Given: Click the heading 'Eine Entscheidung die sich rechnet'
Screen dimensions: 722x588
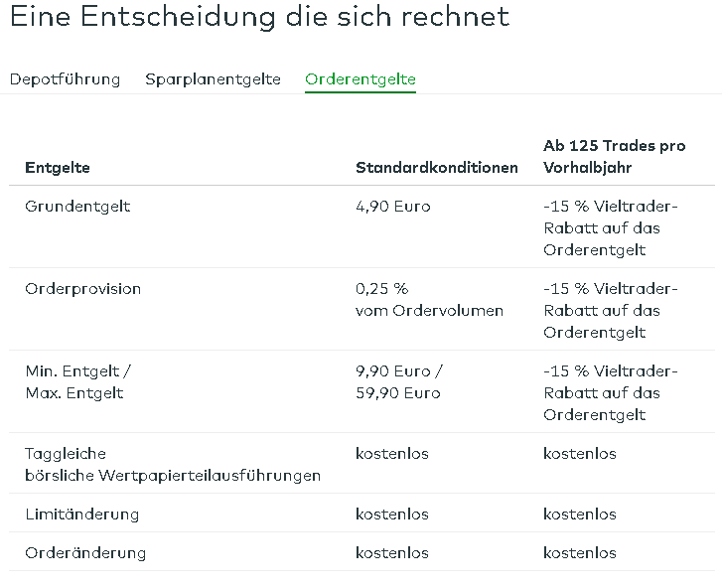Looking at the screenshot, I should click(x=259, y=17).
